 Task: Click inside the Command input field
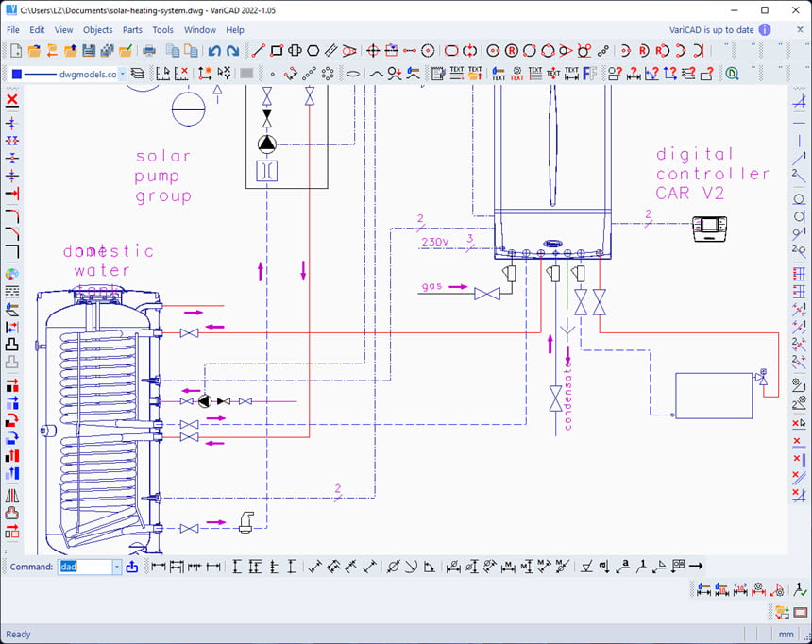85,567
